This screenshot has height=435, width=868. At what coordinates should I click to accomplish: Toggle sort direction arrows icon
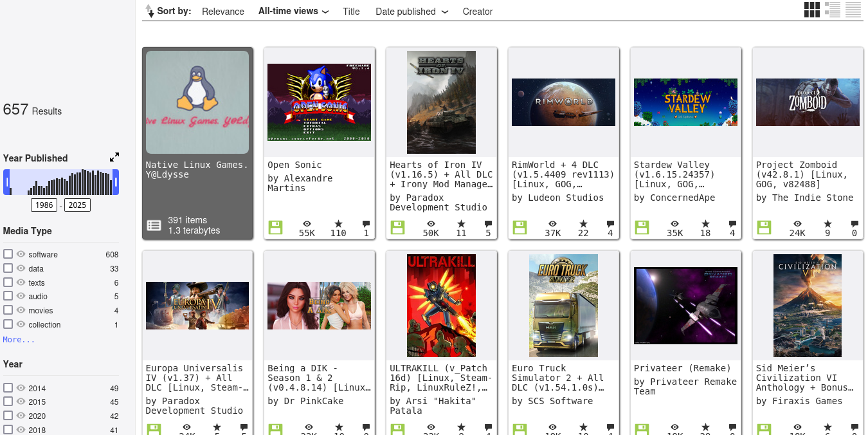click(149, 11)
